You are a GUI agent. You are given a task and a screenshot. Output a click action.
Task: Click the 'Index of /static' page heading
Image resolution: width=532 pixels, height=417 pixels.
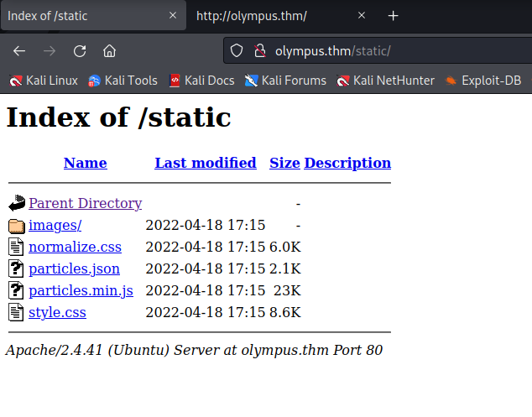click(119, 117)
